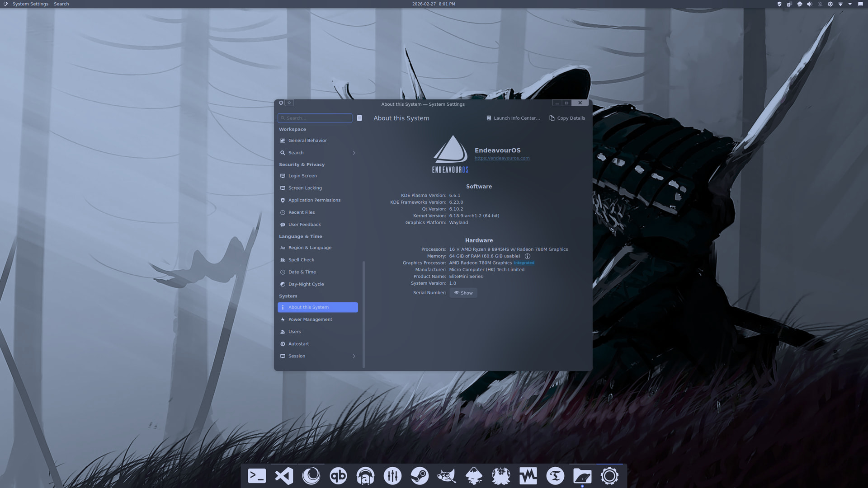Open the Bluetooth tray icon

[820, 4]
